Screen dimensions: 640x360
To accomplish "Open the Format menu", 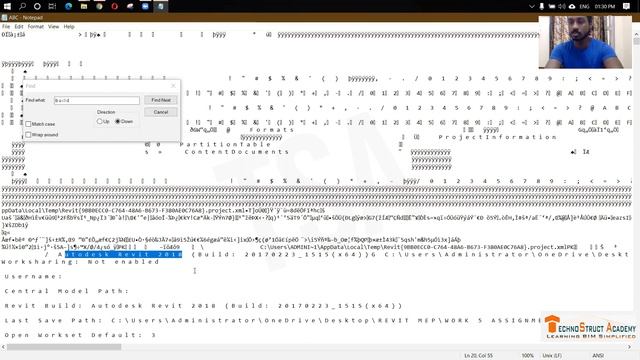I will pos(36,27).
